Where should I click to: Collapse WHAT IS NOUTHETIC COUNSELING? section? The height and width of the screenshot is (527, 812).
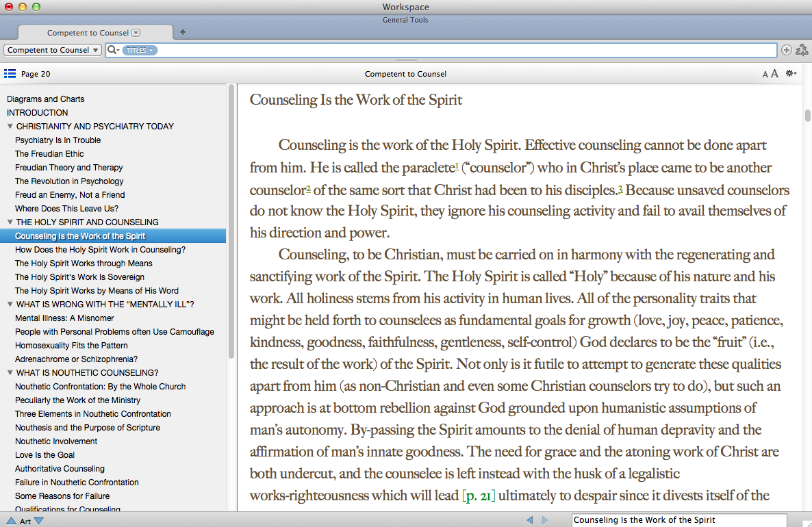(x=10, y=373)
